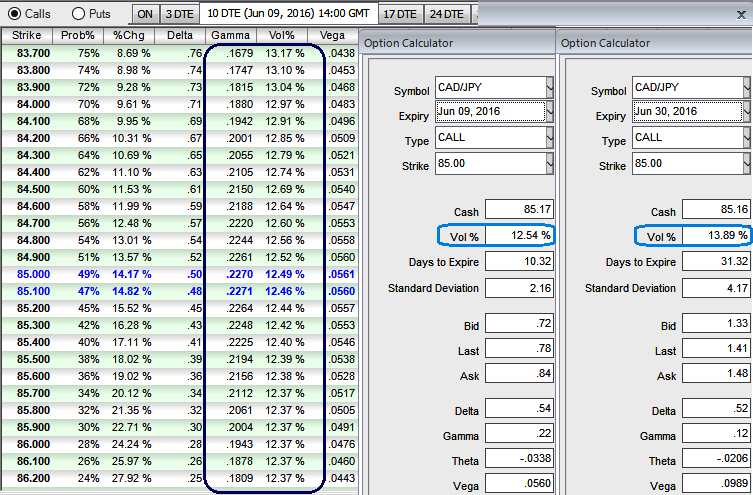Click the Last field showing .78

click(x=519, y=348)
